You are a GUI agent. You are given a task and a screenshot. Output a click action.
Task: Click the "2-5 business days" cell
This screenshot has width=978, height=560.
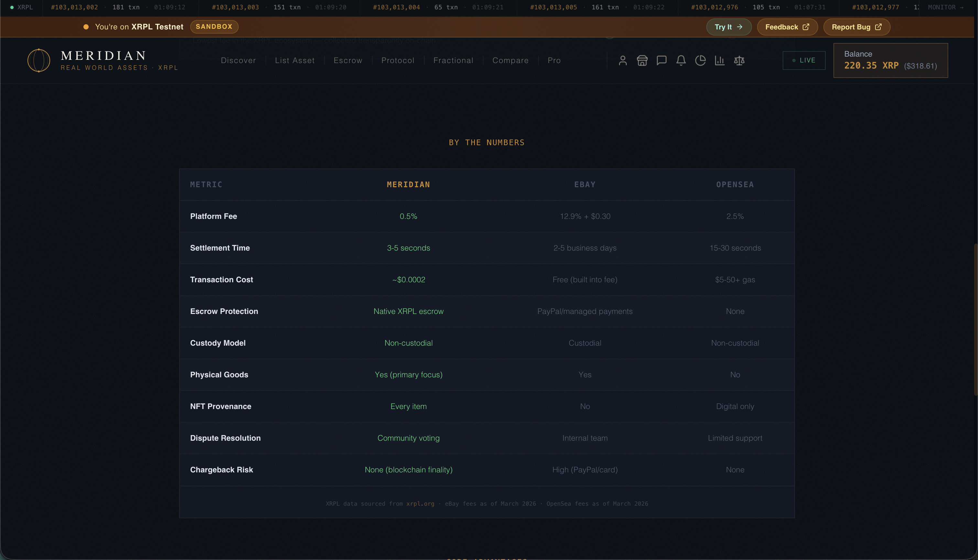pos(585,248)
